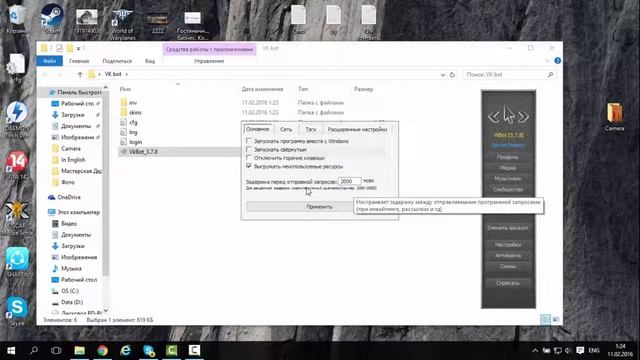Click sidebar scrollbar down arrow
The height and width of the screenshot is (360, 640).
pos(106,311)
